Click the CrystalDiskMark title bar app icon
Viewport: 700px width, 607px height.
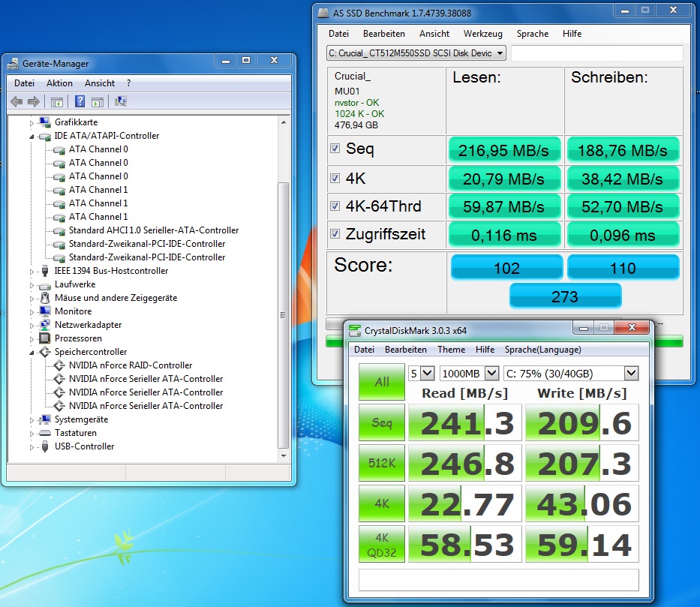354,330
